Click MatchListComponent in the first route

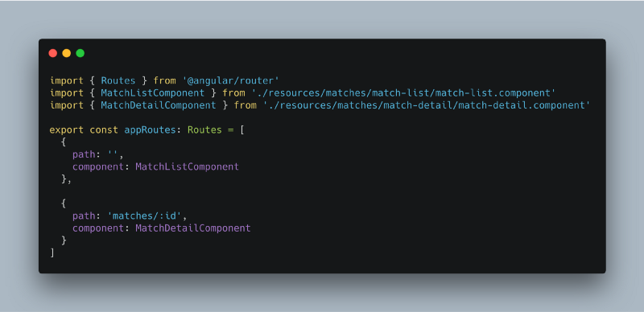188,166
